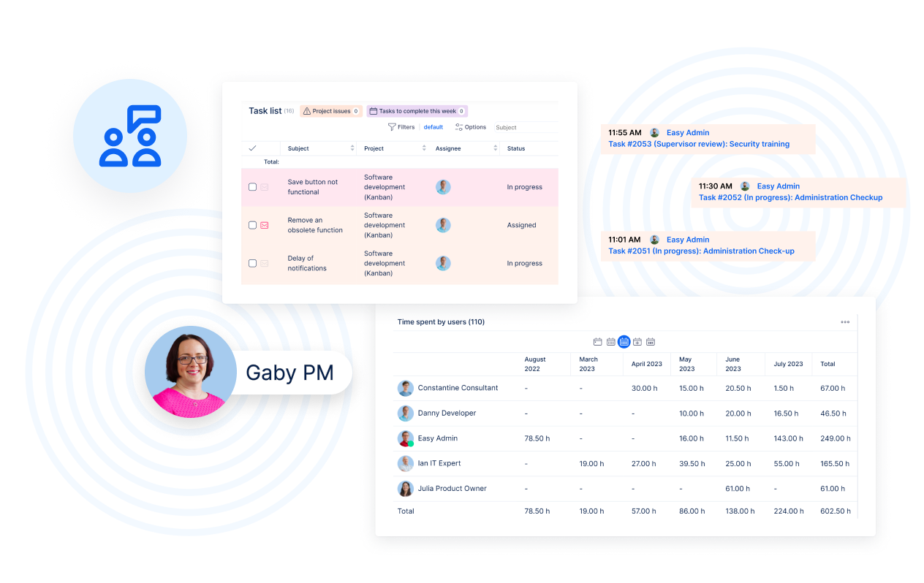Image resolution: width=924 pixels, height=583 pixels.
Task: Sort by the Project column arrows
Action: [x=424, y=148]
